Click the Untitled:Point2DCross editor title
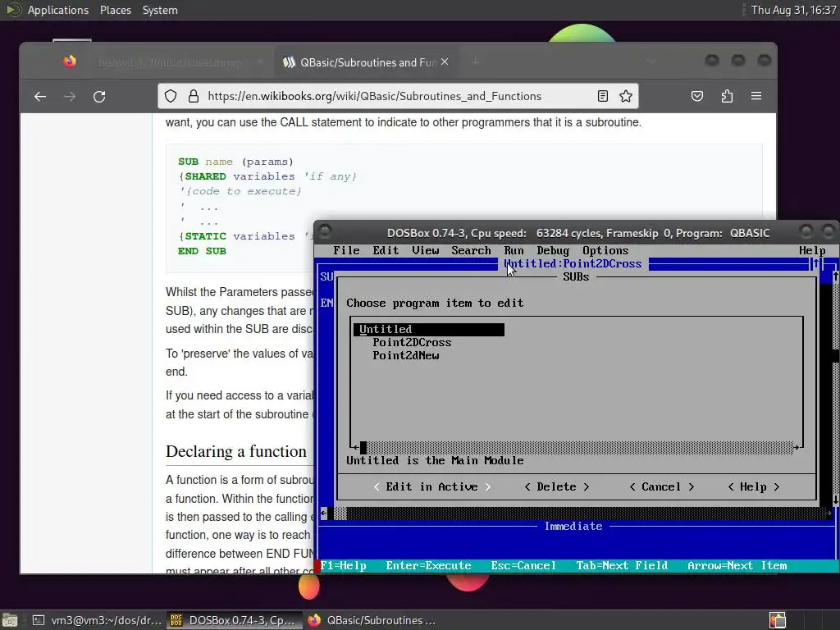The image size is (840, 630). click(x=573, y=263)
